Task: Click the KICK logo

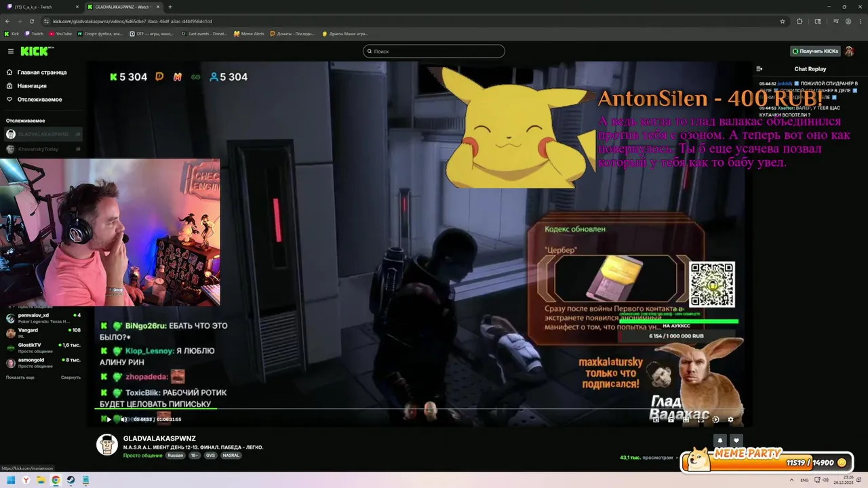Action: pos(37,52)
